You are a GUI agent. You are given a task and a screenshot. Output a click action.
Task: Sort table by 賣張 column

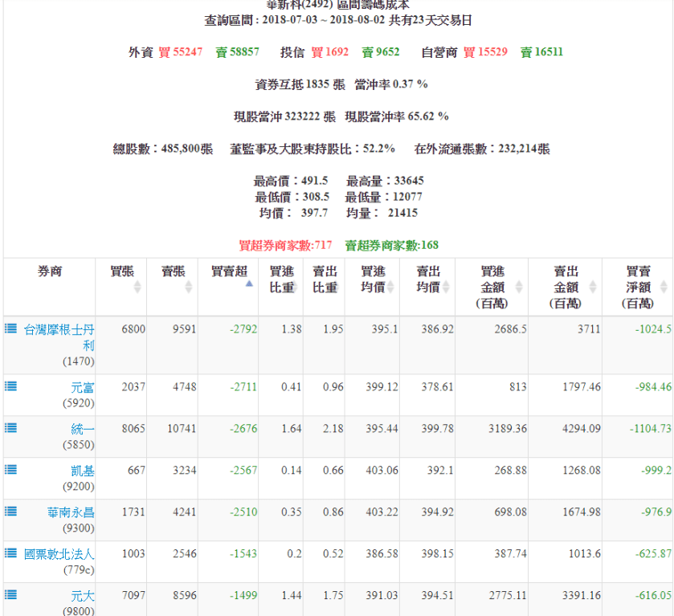(172, 279)
